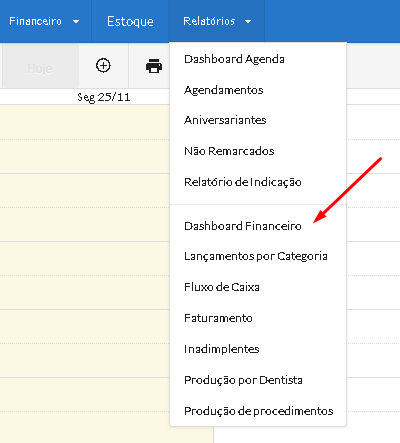The image size is (400, 443).
Task: Click the printer icon
Action: pos(154,66)
